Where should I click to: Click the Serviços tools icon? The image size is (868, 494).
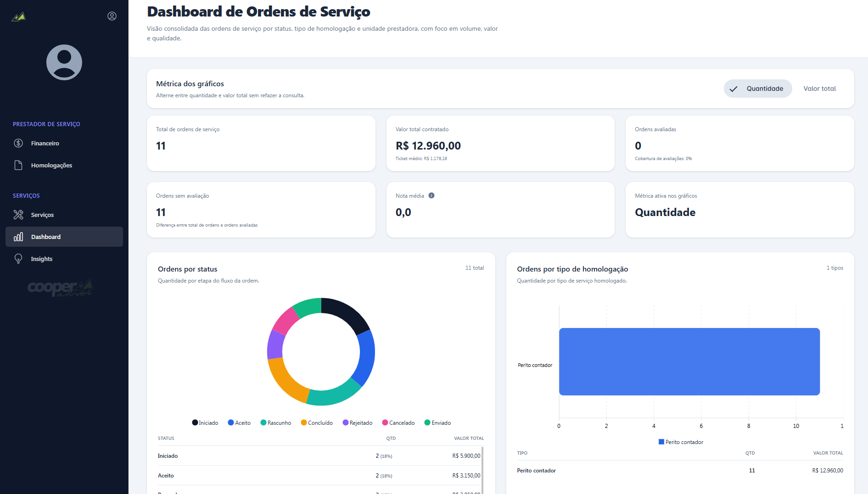click(18, 215)
